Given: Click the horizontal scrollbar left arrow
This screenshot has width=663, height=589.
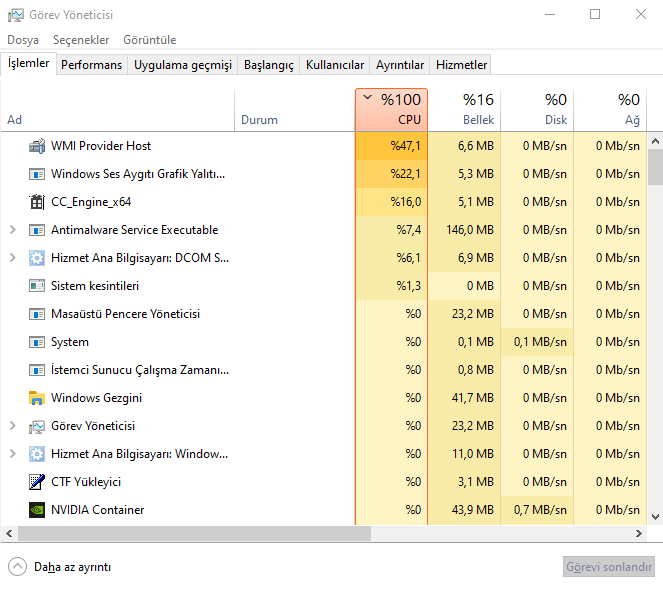Looking at the screenshot, I should tap(9, 534).
